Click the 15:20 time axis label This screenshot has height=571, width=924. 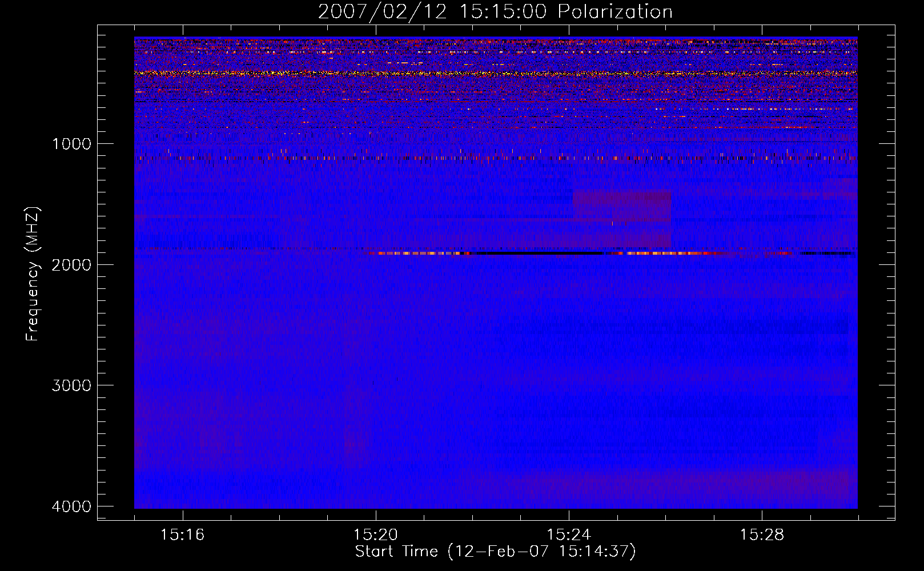pos(375,535)
